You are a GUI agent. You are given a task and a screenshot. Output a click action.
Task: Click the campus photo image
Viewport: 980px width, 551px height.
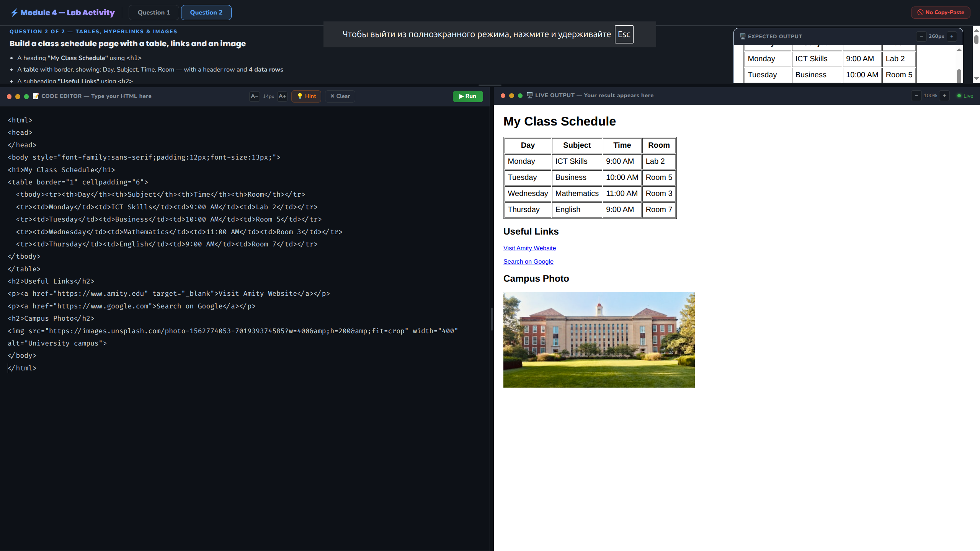599,340
